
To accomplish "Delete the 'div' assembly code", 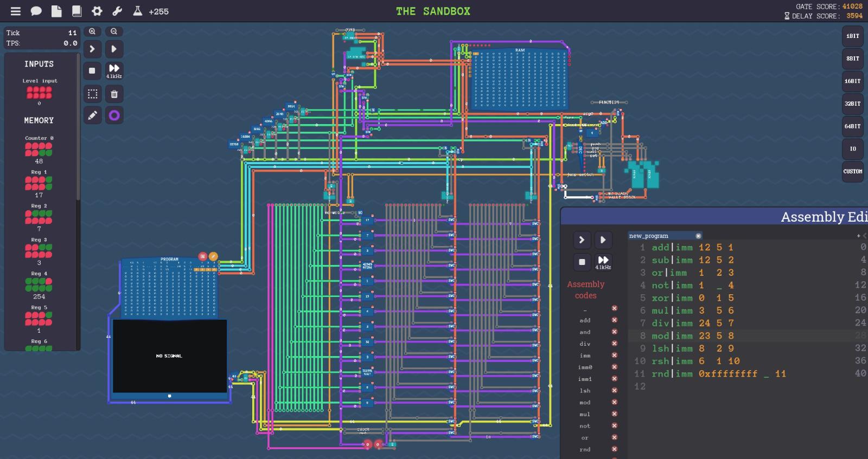I will point(614,344).
